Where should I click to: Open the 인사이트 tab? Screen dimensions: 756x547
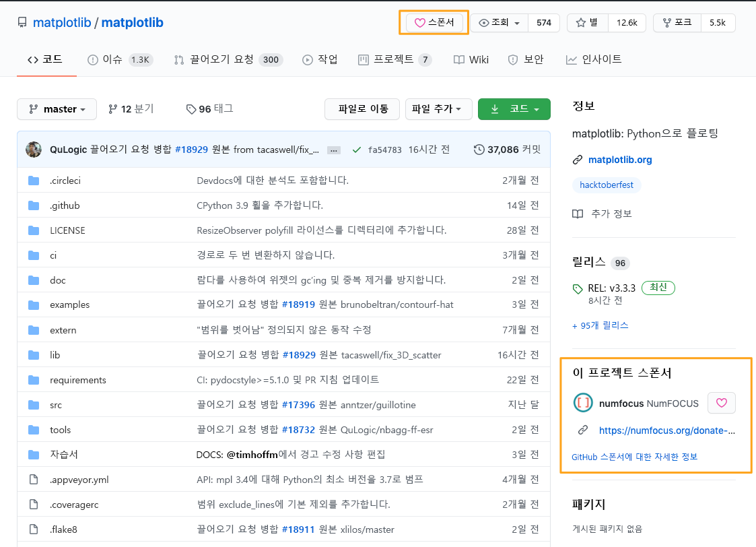[594, 59]
